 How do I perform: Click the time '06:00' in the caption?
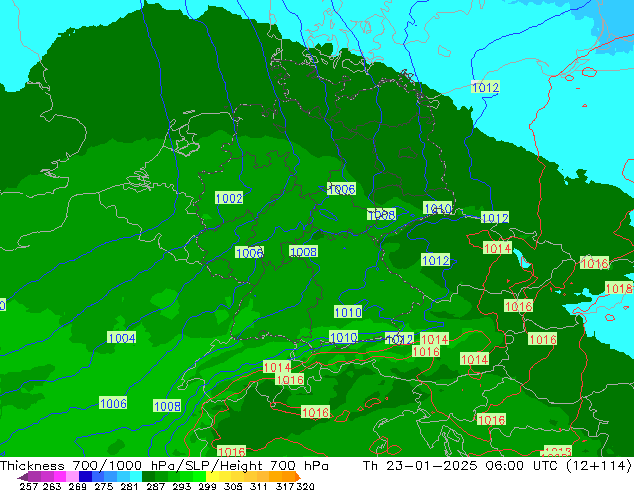click(x=505, y=465)
